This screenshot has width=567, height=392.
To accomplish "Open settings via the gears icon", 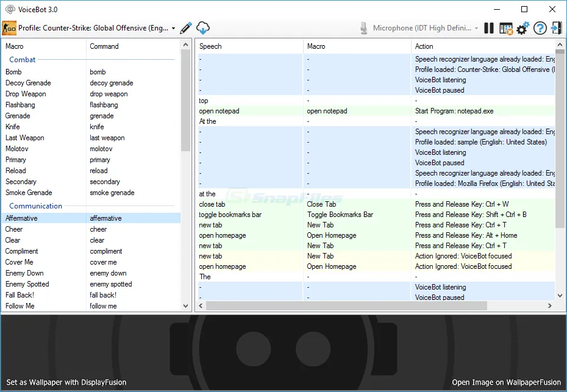I will 522,28.
